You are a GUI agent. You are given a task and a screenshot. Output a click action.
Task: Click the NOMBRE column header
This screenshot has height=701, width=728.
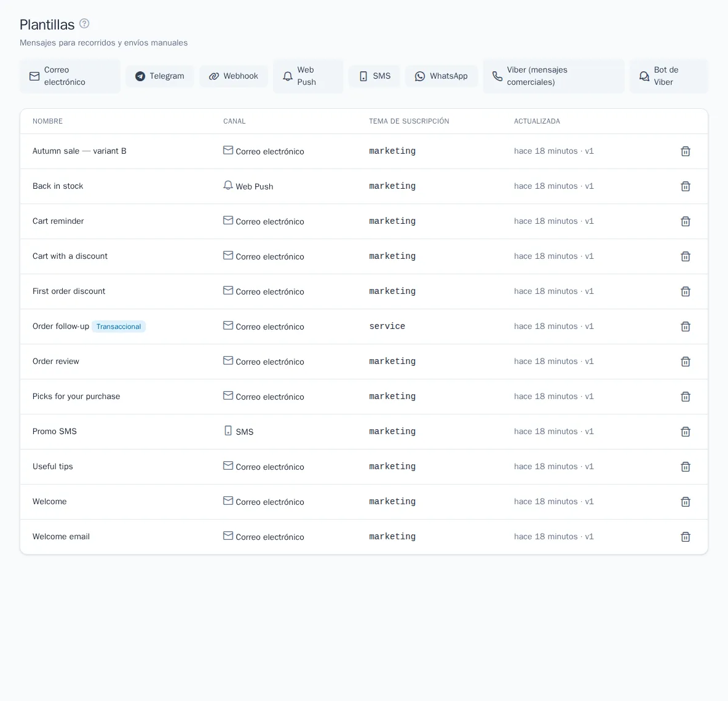[47, 121]
